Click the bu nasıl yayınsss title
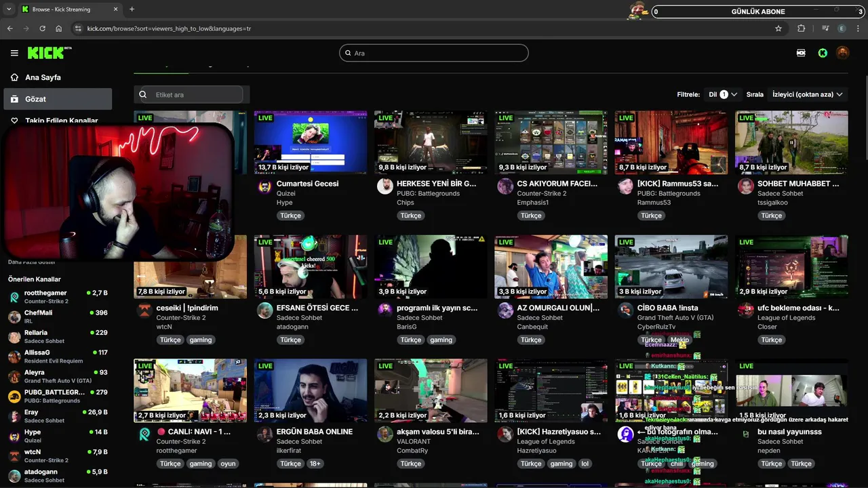 [789, 432]
